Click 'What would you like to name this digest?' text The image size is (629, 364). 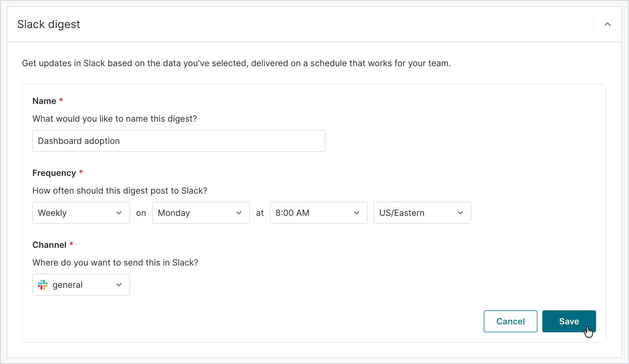coord(115,119)
